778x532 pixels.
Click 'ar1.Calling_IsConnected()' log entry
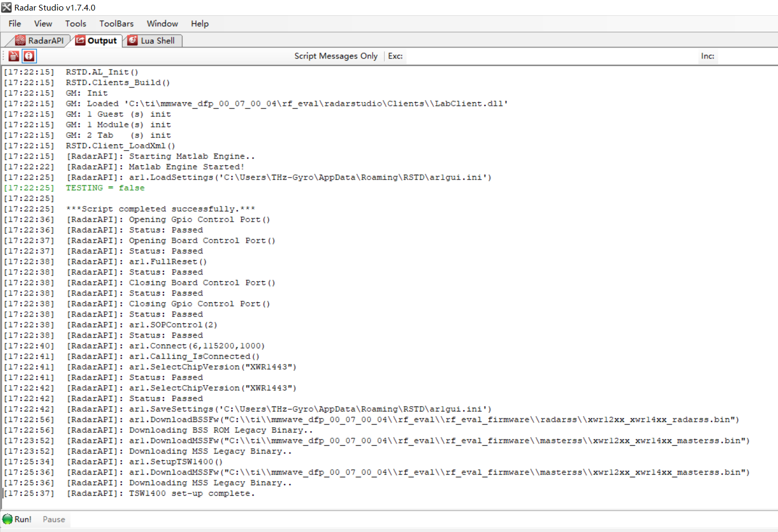pos(194,357)
